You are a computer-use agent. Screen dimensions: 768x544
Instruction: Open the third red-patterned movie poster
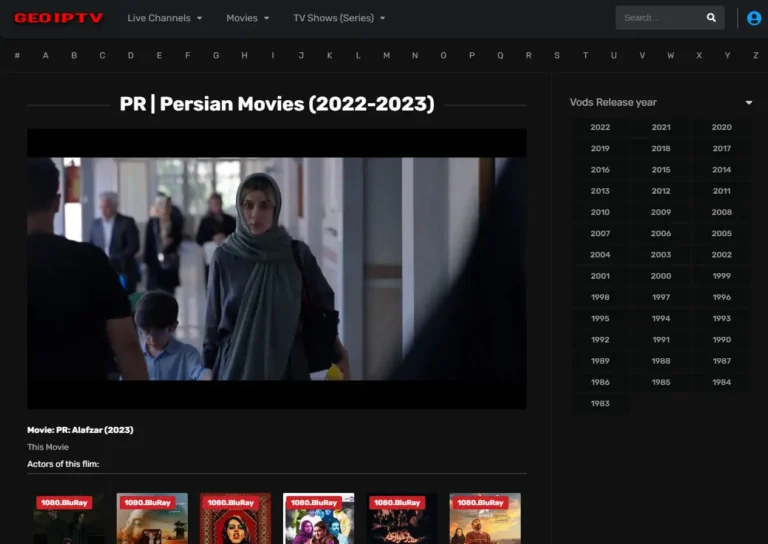[x=235, y=518]
